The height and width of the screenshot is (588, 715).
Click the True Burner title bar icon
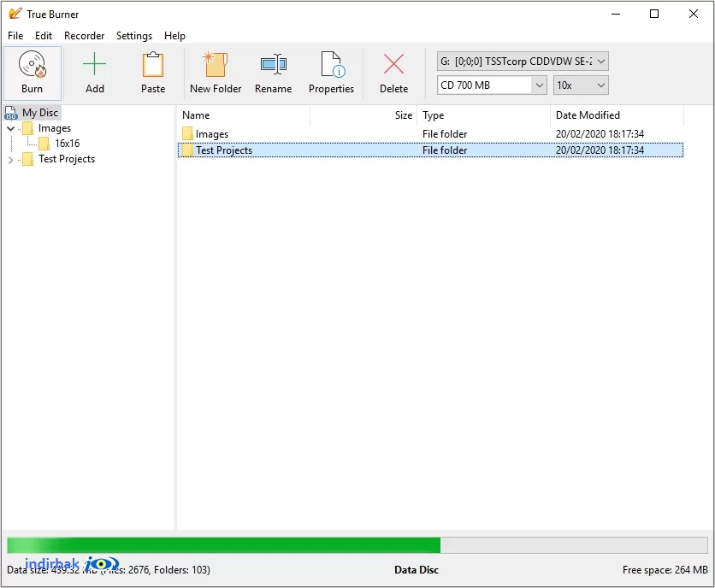(15, 14)
